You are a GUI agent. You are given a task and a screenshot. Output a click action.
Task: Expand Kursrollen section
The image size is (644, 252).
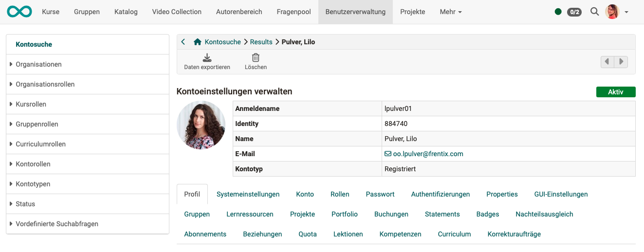click(88, 104)
